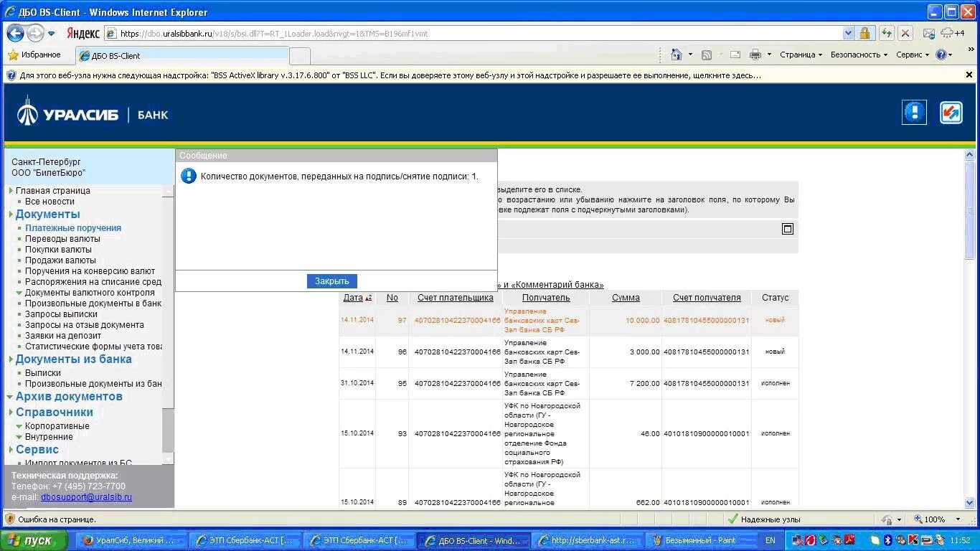
Task: Open the Back/Forward recent pages dropdown
Action: click(52, 34)
